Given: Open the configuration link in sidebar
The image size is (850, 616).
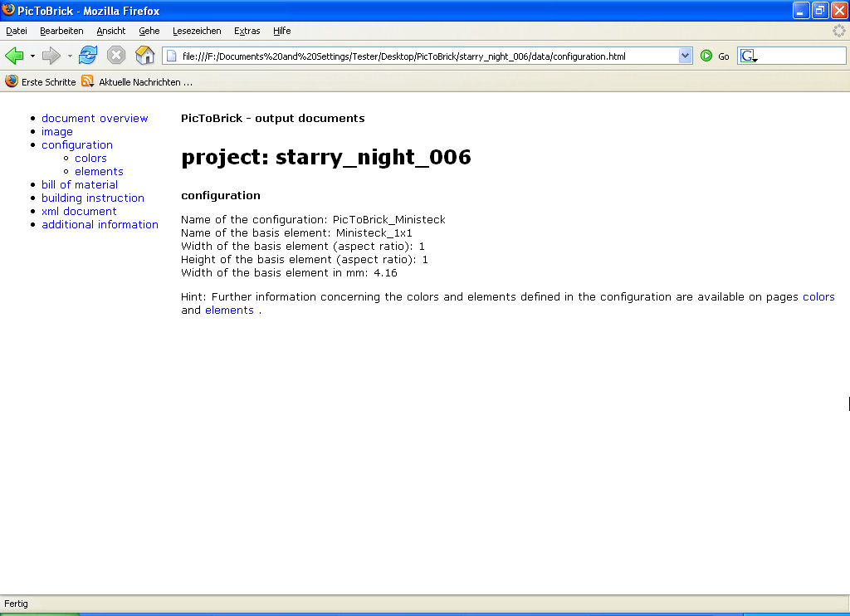Looking at the screenshot, I should (77, 144).
